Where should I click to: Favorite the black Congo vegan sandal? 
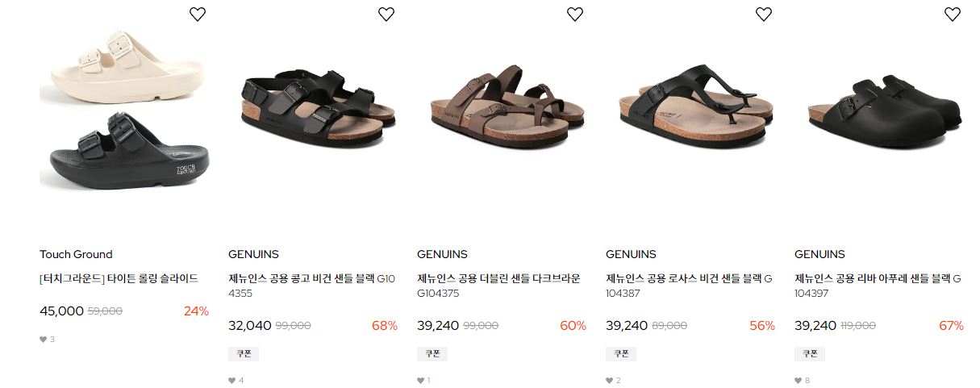[x=386, y=14]
